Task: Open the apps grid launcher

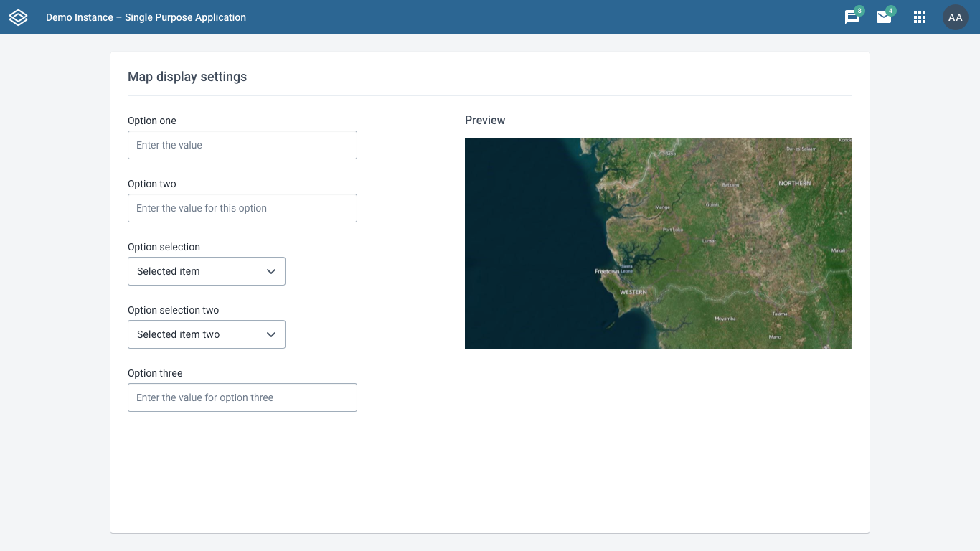Action: pyautogui.click(x=919, y=17)
